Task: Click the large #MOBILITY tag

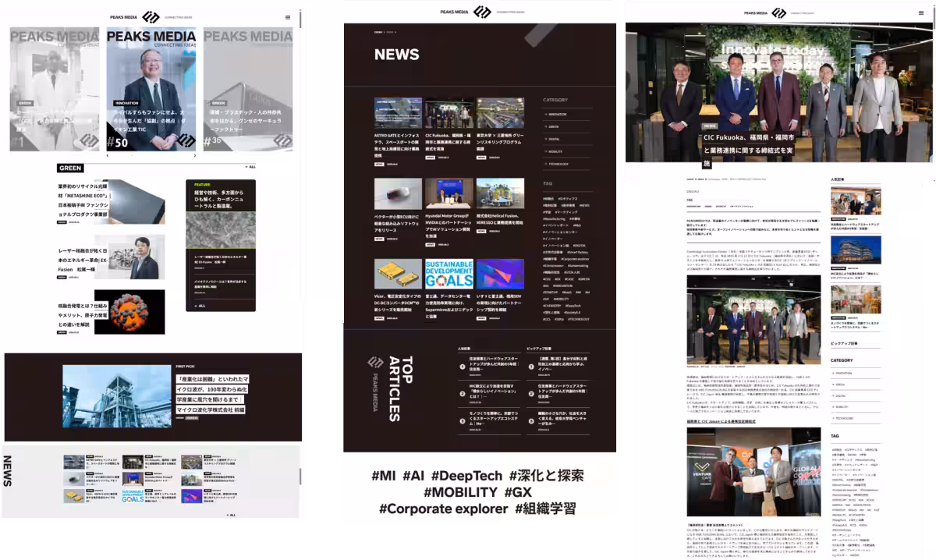Action: pyautogui.click(x=460, y=492)
